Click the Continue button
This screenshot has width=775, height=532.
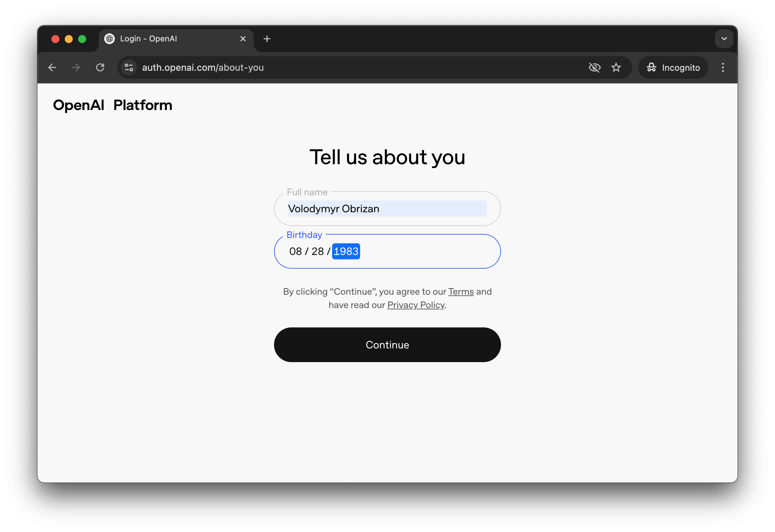pos(387,345)
